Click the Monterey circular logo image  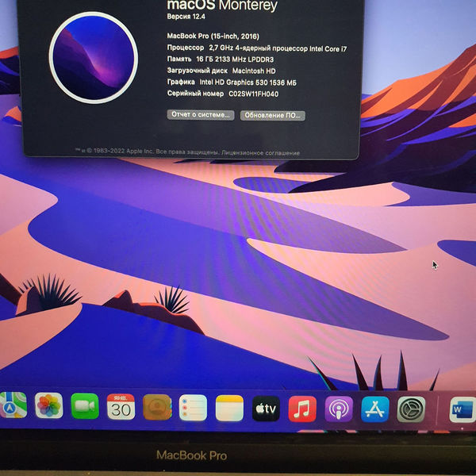pos(94,58)
